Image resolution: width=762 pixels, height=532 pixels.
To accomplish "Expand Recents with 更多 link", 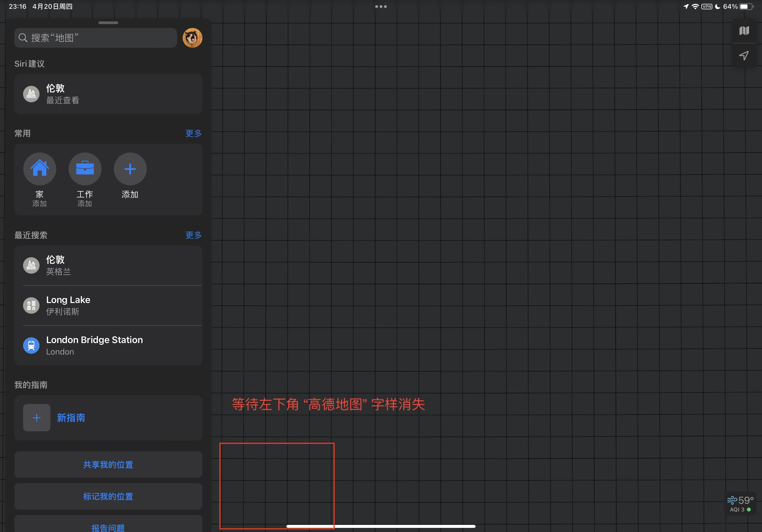I will coord(193,235).
